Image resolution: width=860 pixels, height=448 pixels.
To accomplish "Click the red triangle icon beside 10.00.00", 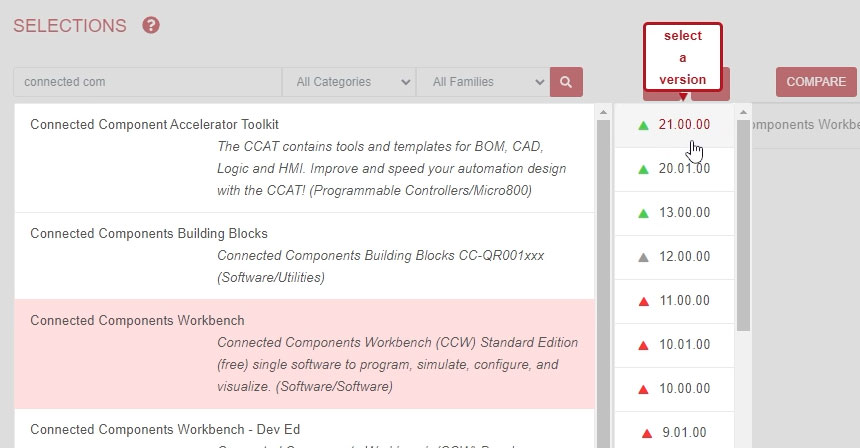I will [x=643, y=389].
